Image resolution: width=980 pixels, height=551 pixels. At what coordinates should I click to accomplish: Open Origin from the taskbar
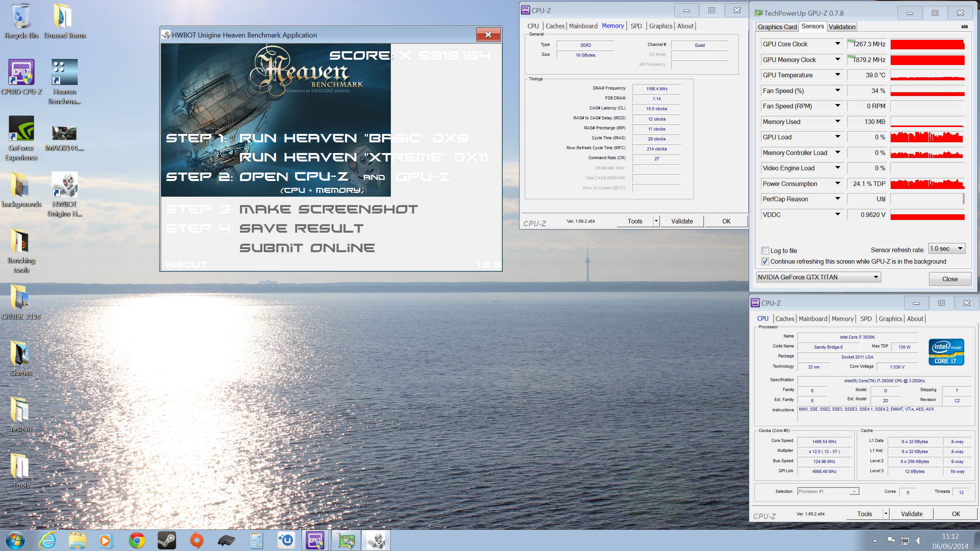(x=197, y=541)
